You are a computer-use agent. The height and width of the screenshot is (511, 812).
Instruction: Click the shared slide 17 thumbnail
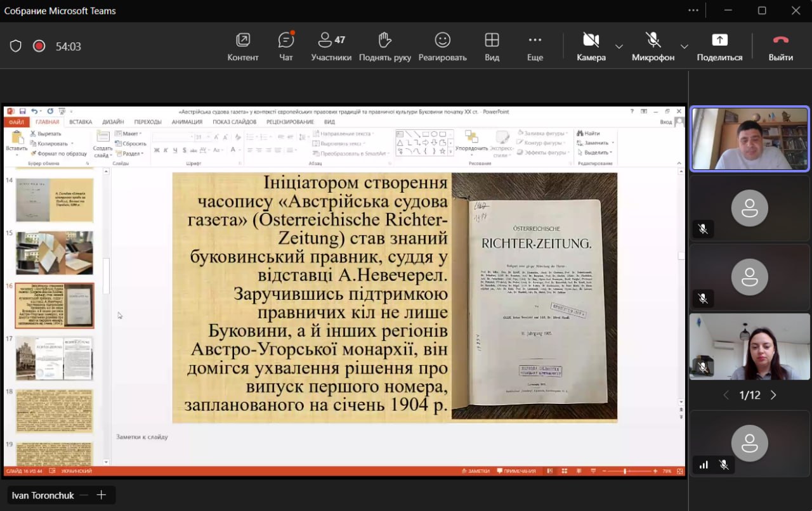(55, 358)
